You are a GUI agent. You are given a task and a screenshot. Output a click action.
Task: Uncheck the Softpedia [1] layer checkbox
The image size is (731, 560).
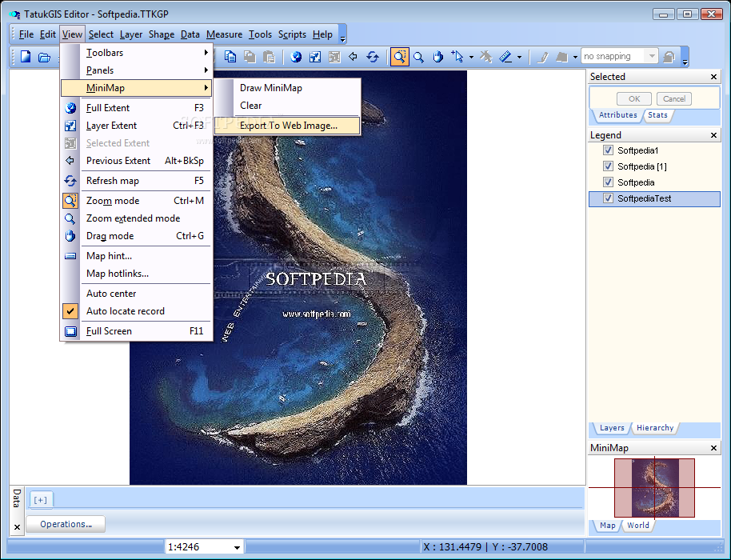pyautogui.click(x=608, y=166)
